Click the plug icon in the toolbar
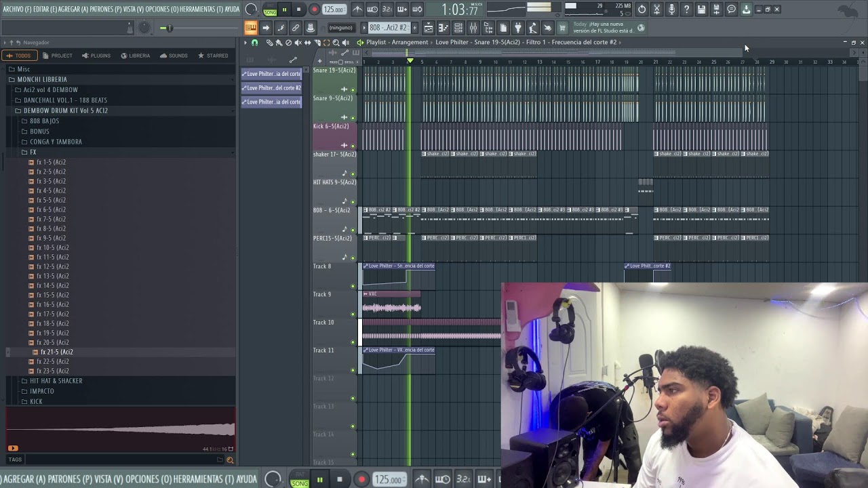This screenshot has width=868, height=488. tap(518, 28)
